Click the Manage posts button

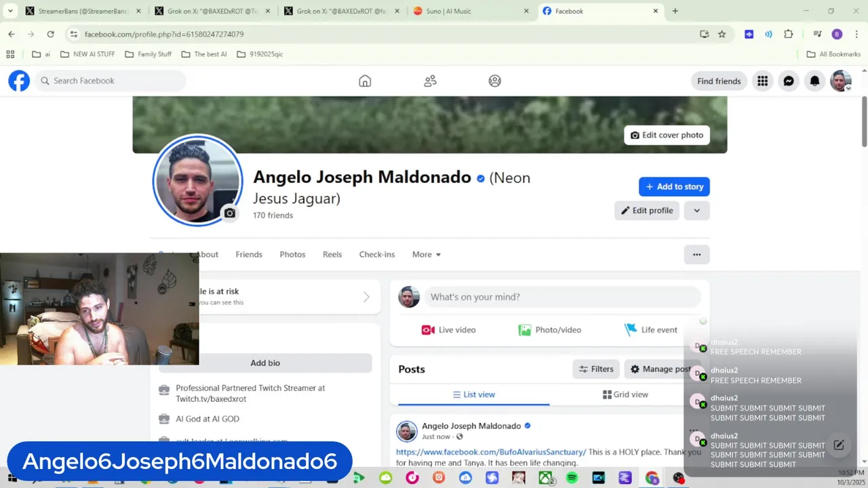tap(662, 369)
